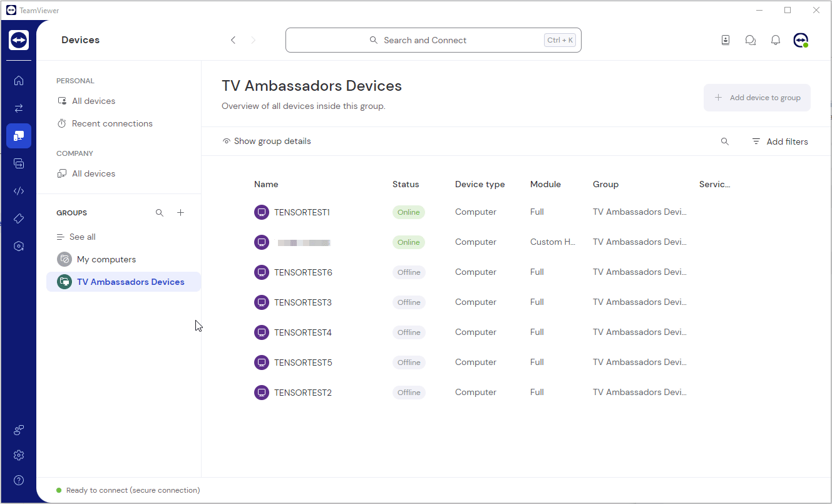Select the TENSORTEST1 device name
Image resolution: width=832 pixels, height=504 pixels.
click(x=302, y=212)
